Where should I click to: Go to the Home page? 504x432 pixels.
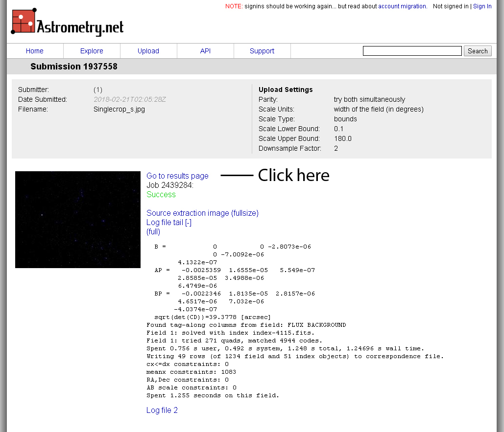point(35,51)
